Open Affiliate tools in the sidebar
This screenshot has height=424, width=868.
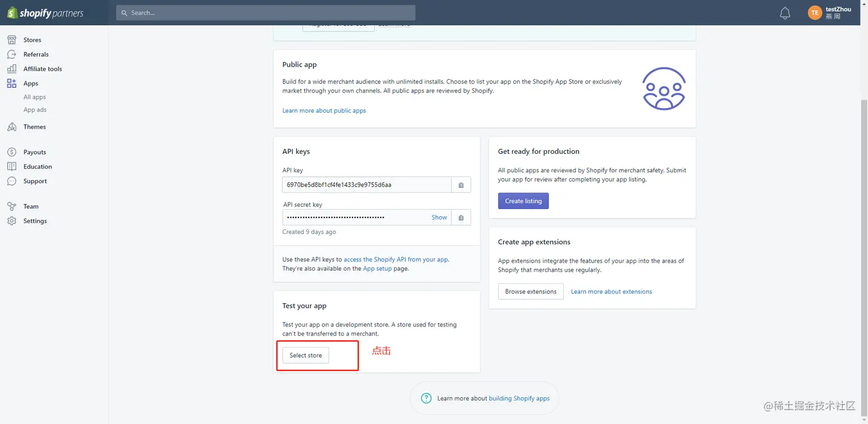42,69
